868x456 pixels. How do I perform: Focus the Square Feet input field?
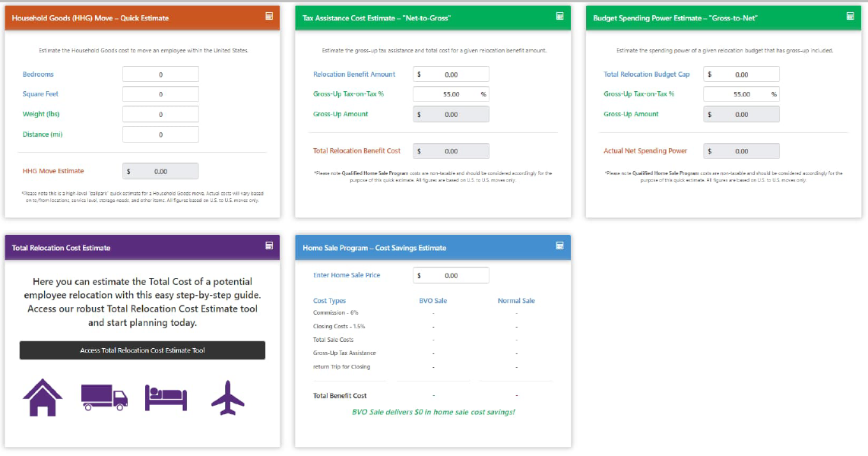tap(160, 94)
